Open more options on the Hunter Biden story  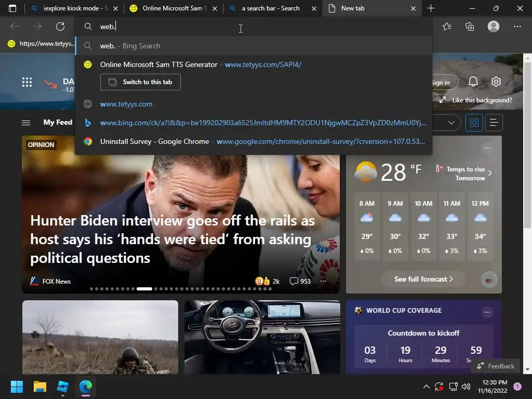(x=323, y=281)
